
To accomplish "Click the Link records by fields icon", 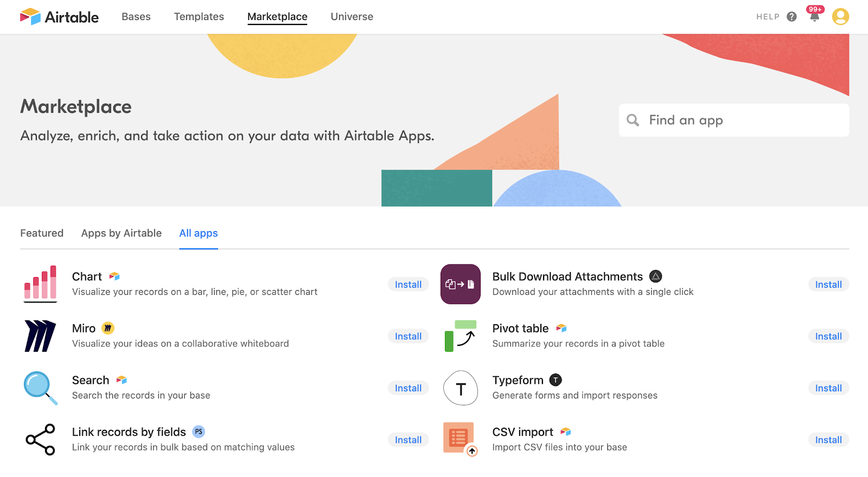I will 40,440.
